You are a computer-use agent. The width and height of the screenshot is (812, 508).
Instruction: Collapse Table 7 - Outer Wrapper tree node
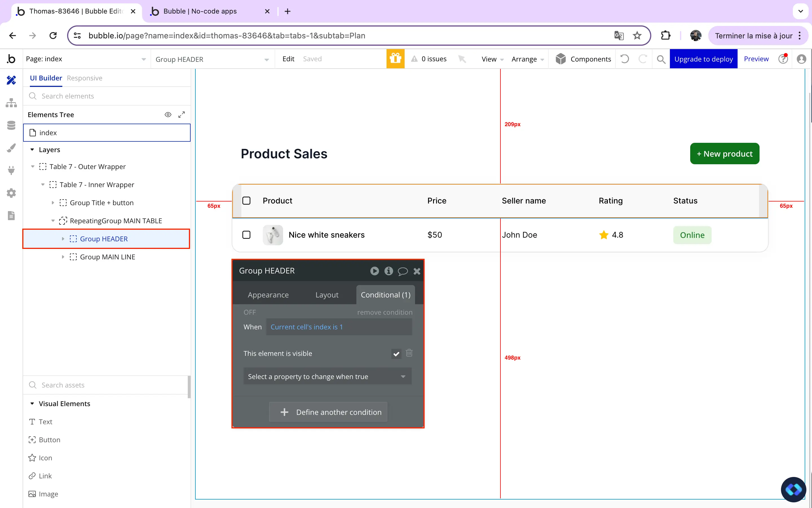tap(32, 167)
